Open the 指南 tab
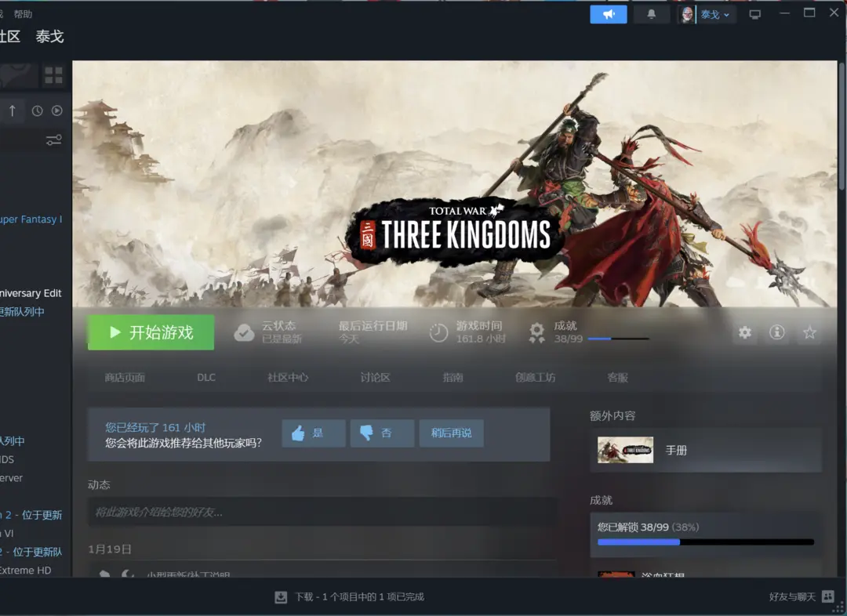The image size is (847, 616). pyautogui.click(x=453, y=378)
